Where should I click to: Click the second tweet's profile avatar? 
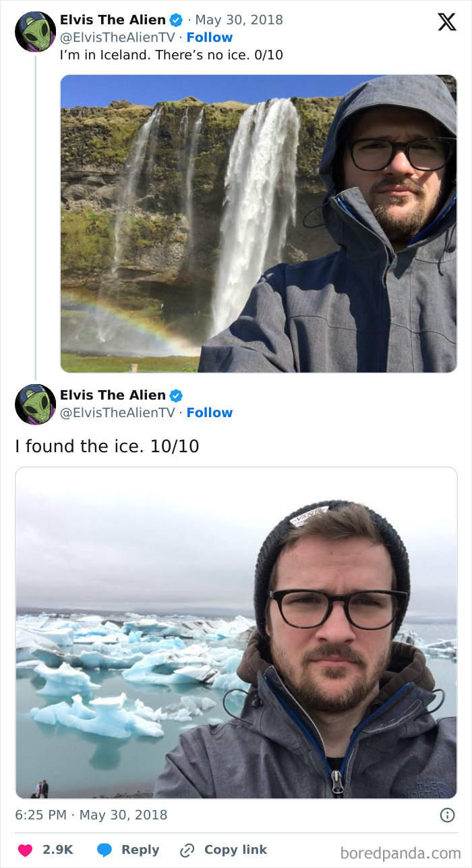[34, 404]
